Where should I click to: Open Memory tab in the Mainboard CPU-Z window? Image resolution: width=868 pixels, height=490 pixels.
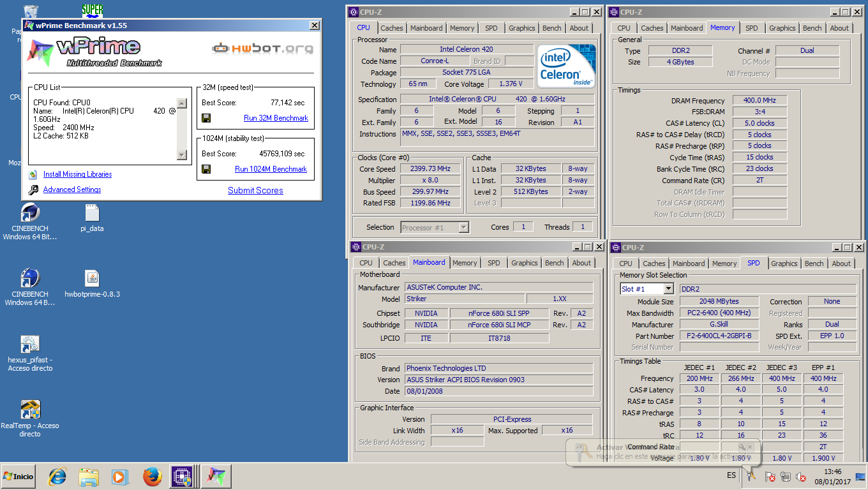tap(465, 263)
